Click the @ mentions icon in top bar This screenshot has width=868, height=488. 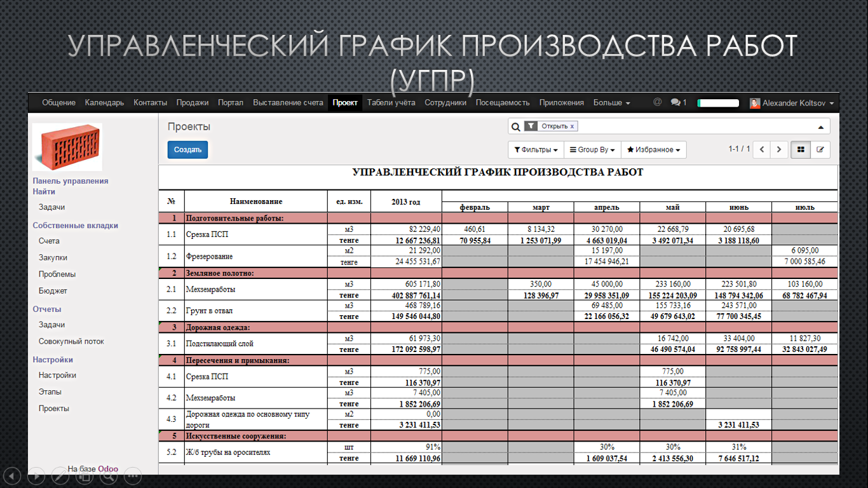click(658, 102)
